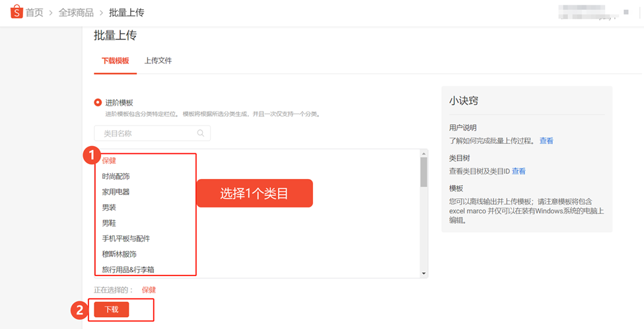Select the 进阶模板 radio button
Screen dimensions: 644x329
98,102
